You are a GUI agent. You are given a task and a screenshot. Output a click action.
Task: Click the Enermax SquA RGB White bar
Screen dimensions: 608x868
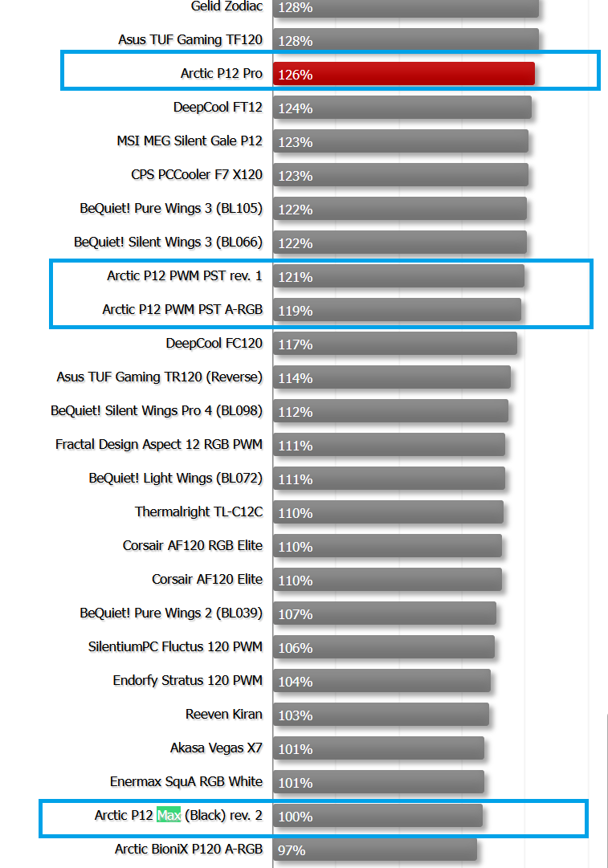tap(379, 782)
